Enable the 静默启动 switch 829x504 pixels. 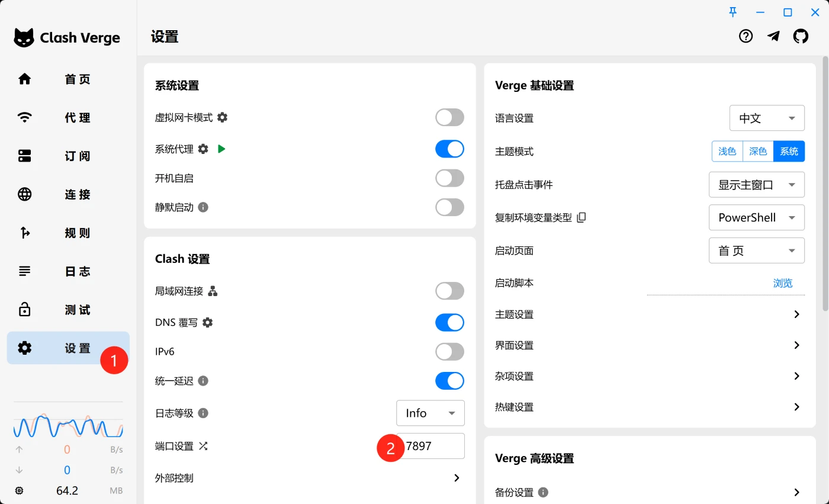(449, 207)
